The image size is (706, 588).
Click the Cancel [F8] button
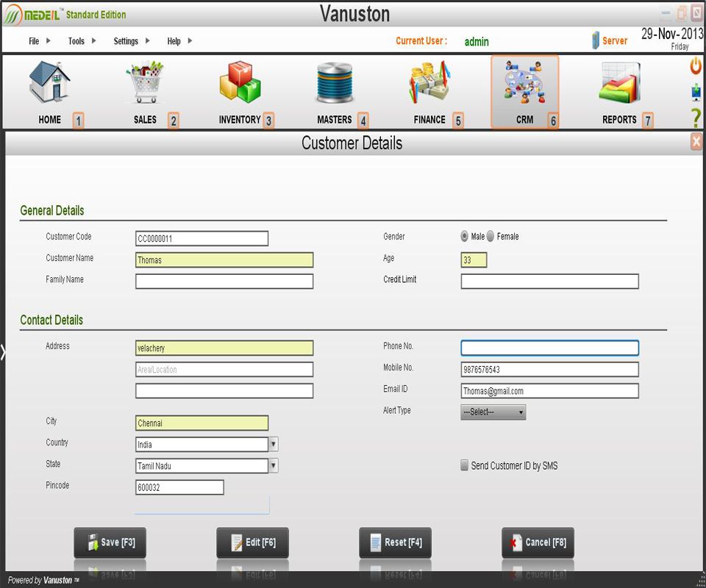pyautogui.click(x=538, y=542)
